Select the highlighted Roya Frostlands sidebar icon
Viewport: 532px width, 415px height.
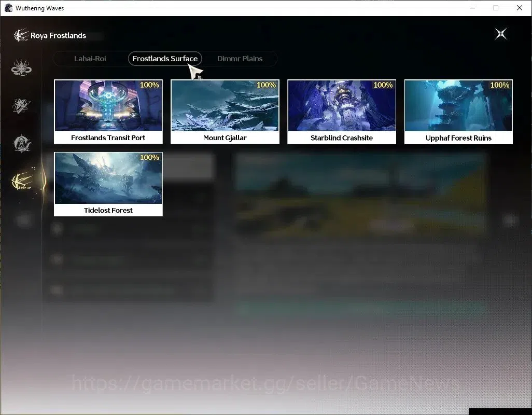tap(22, 181)
